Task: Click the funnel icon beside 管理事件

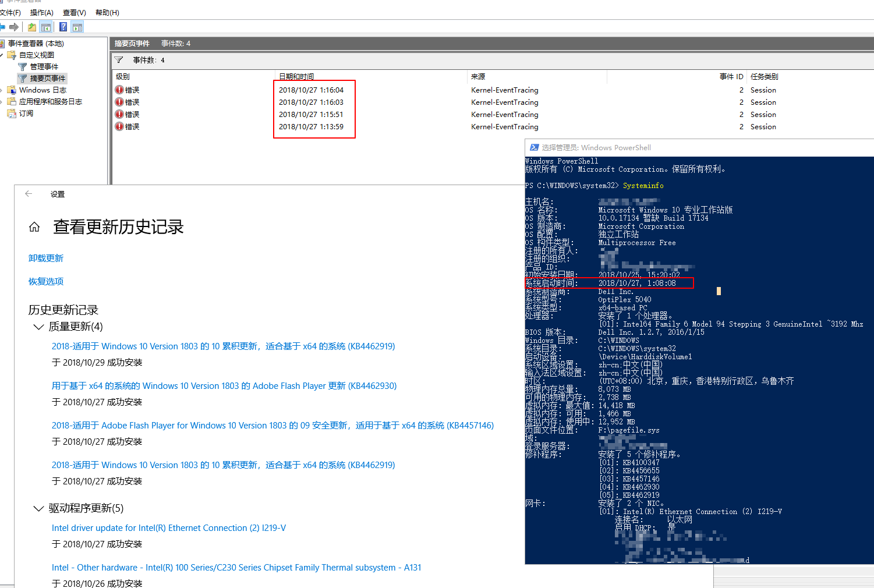Action: coord(23,66)
